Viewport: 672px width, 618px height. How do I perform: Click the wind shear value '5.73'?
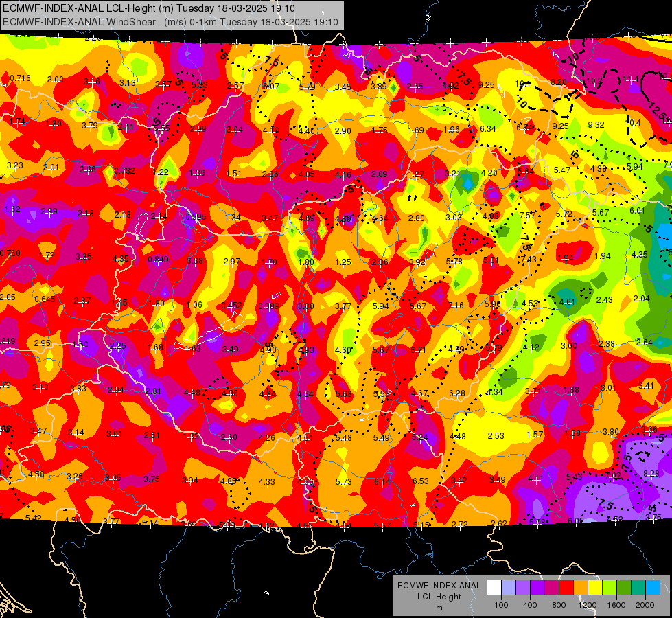click(x=344, y=482)
